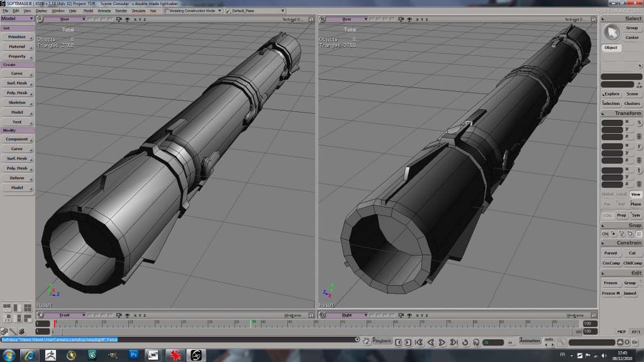Image resolution: width=644 pixels, height=362 pixels.
Task: Open Internet Explorer from the taskbar
Action: point(29,355)
